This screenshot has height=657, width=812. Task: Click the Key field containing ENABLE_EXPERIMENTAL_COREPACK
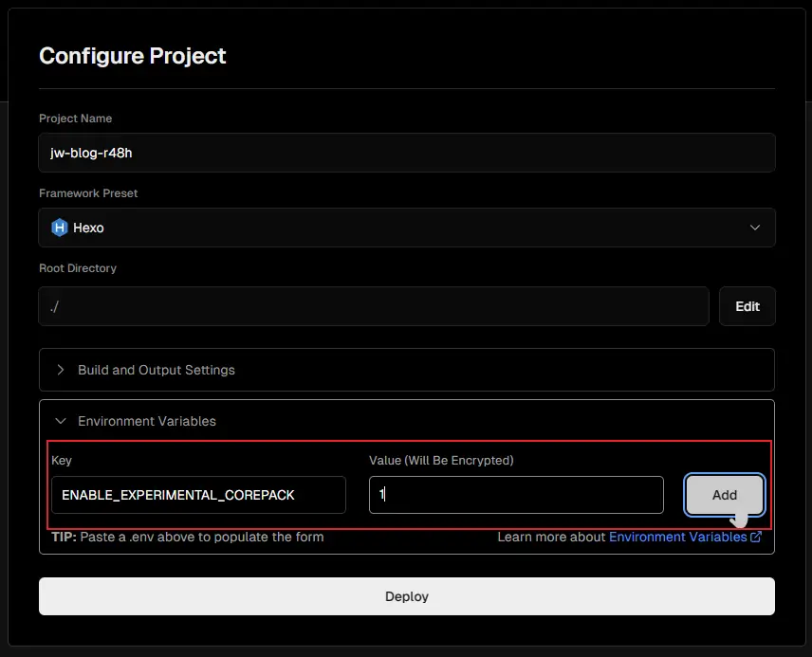coord(198,495)
